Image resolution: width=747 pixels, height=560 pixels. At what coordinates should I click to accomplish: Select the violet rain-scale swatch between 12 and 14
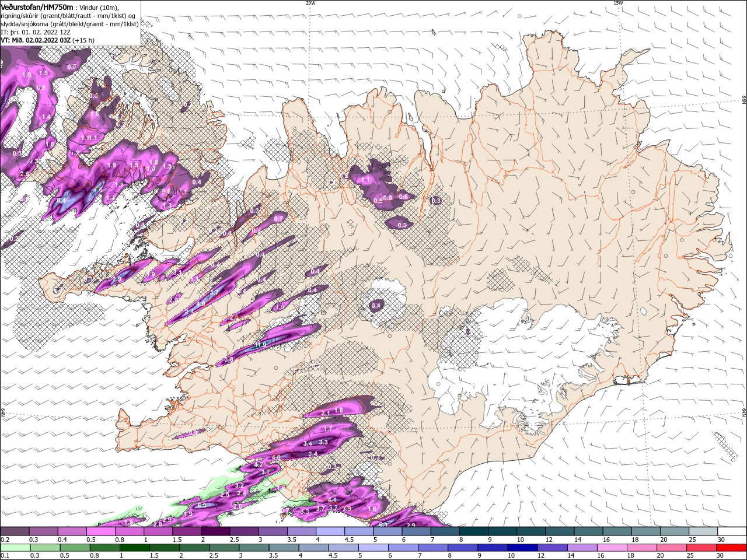pos(551,548)
